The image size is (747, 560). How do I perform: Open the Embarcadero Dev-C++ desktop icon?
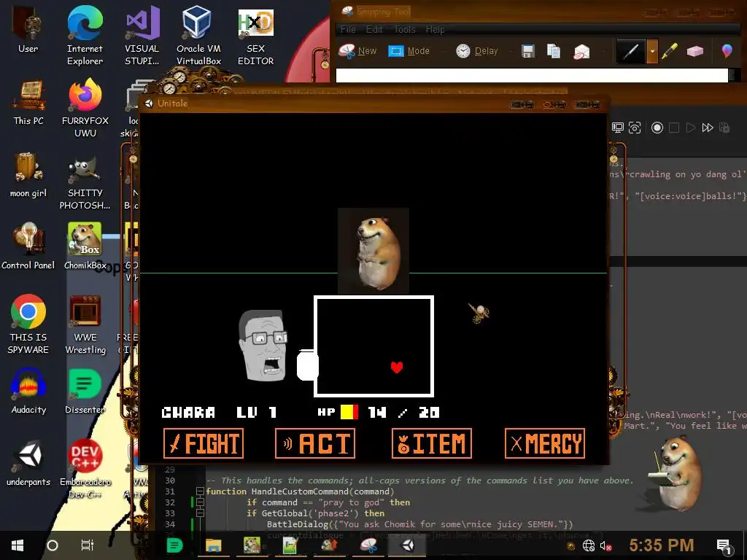85,469
